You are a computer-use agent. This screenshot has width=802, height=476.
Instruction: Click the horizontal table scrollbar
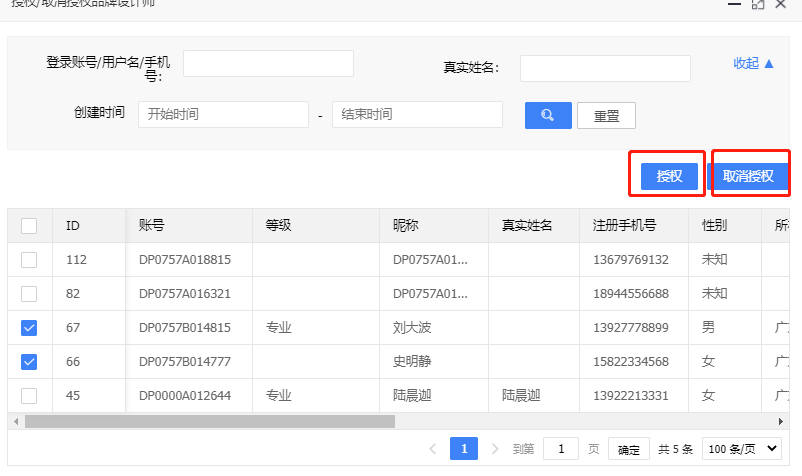click(210, 421)
